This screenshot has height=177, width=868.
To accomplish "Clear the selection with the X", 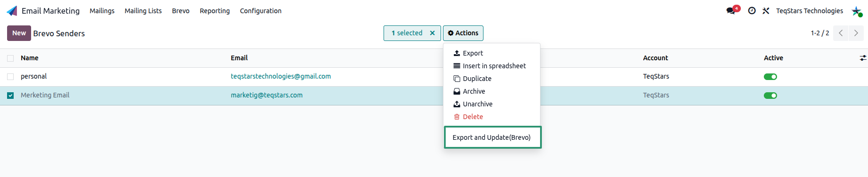I will click(x=432, y=33).
